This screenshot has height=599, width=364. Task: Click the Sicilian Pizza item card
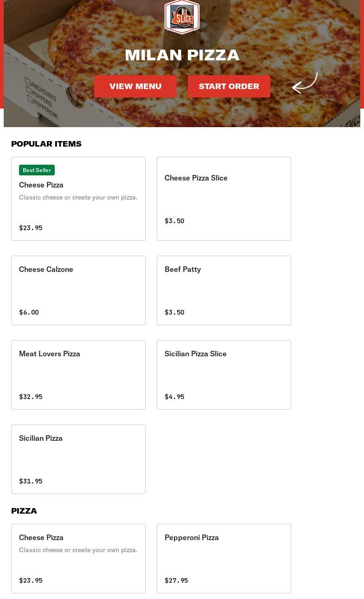pos(78,459)
